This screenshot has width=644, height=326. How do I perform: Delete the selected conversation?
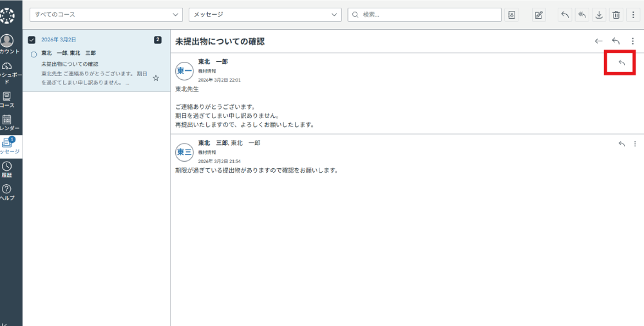616,15
